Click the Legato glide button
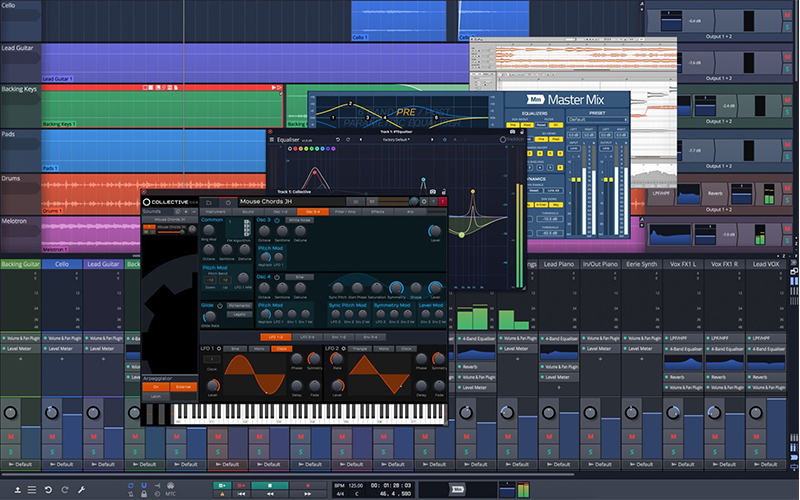Screen dimensions: 800x500 tap(239, 314)
